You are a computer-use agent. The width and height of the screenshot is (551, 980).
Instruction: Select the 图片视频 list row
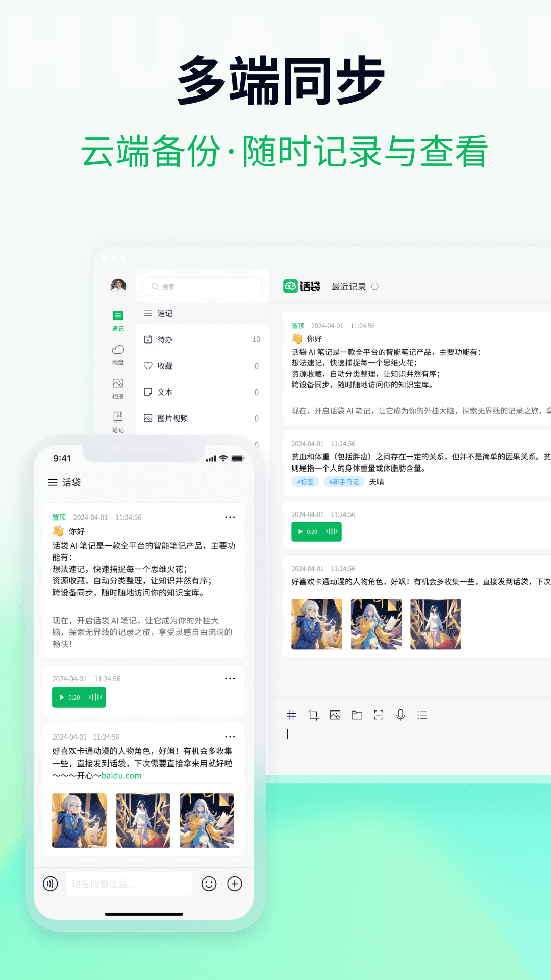click(x=203, y=418)
